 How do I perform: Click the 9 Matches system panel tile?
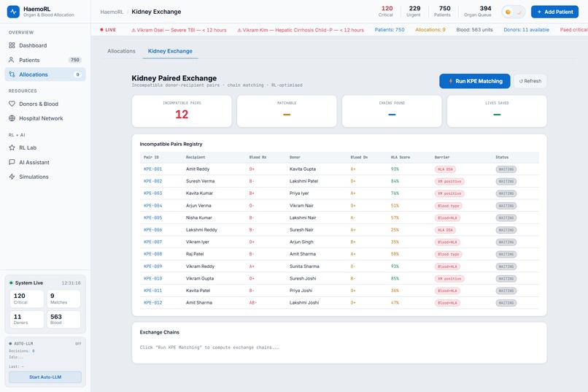click(x=63, y=299)
